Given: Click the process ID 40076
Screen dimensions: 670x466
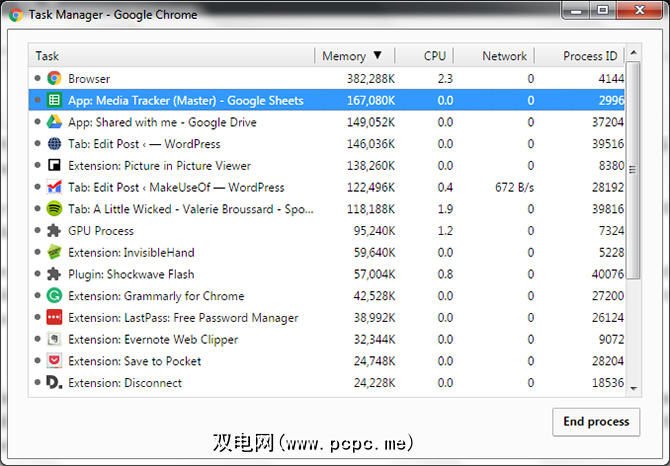Looking at the screenshot, I should click(608, 274).
